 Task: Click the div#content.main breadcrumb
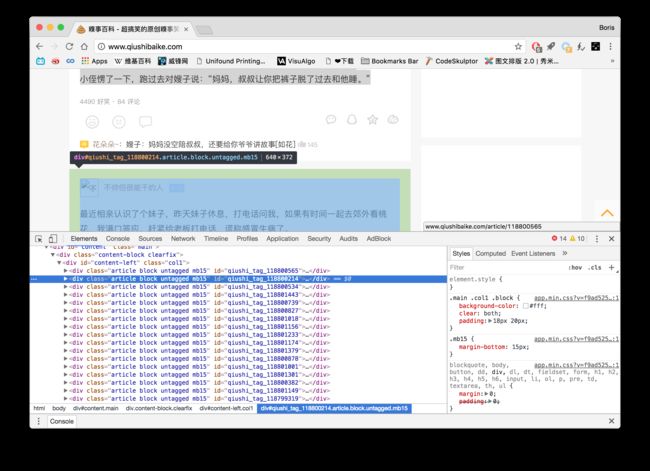point(96,408)
